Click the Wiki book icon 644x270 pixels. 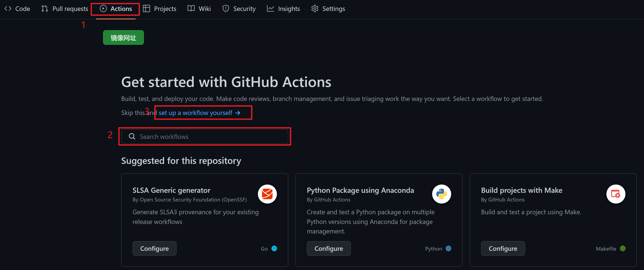pos(191,8)
